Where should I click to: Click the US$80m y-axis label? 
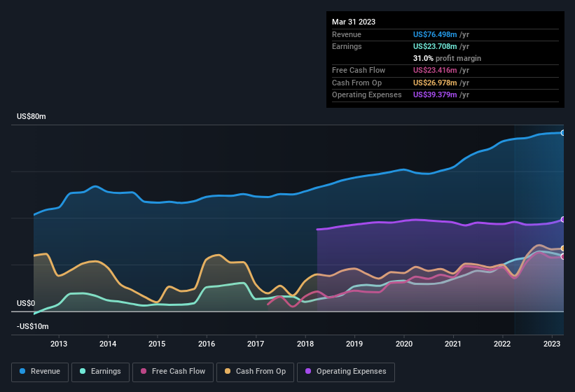click(32, 116)
